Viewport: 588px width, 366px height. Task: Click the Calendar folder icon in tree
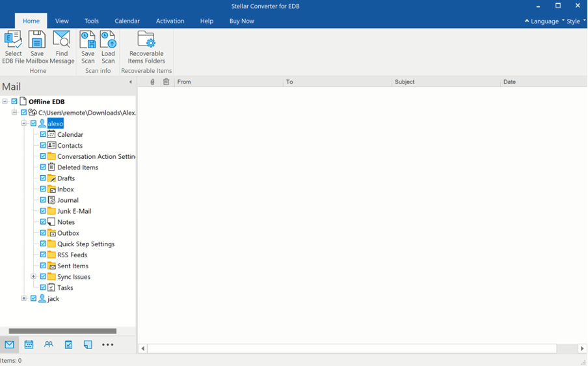tap(51, 134)
